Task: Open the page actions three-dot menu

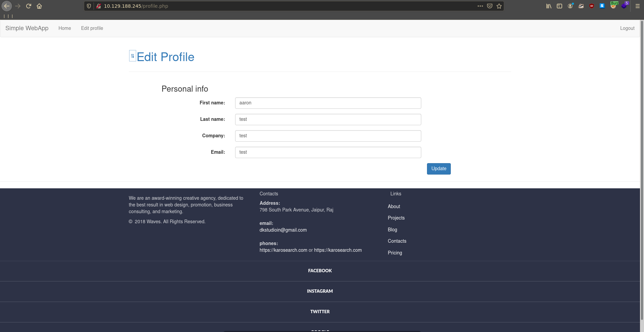Action: (x=480, y=6)
